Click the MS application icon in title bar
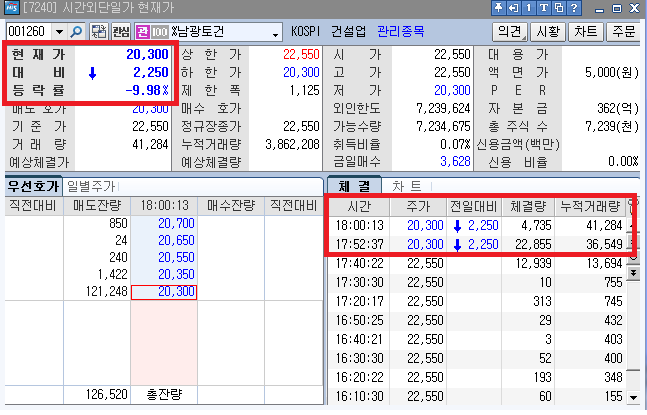Viewport: 647px width, 415px height. (12, 7)
